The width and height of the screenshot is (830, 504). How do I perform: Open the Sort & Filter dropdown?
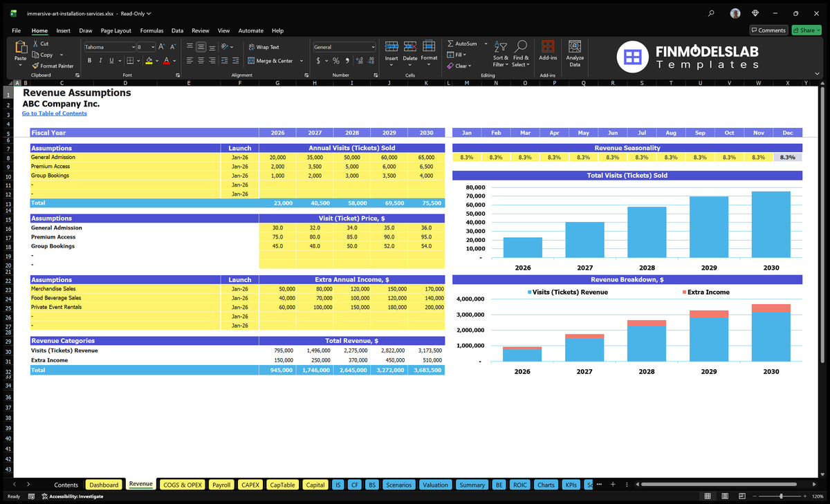(x=501, y=53)
